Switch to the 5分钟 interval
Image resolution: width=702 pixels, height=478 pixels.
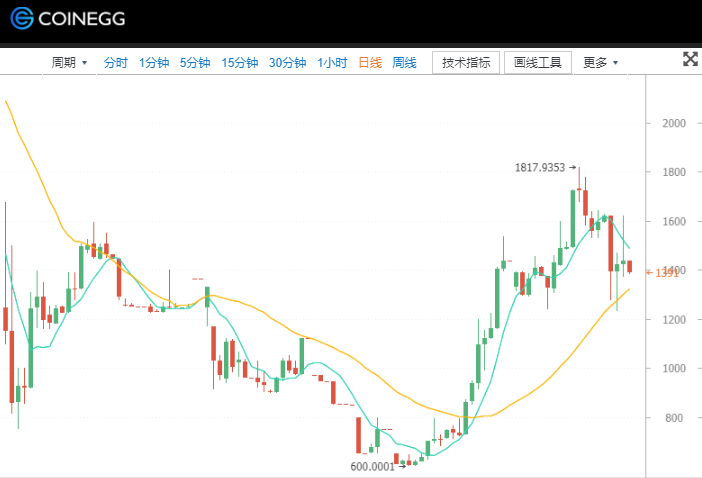pos(195,63)
